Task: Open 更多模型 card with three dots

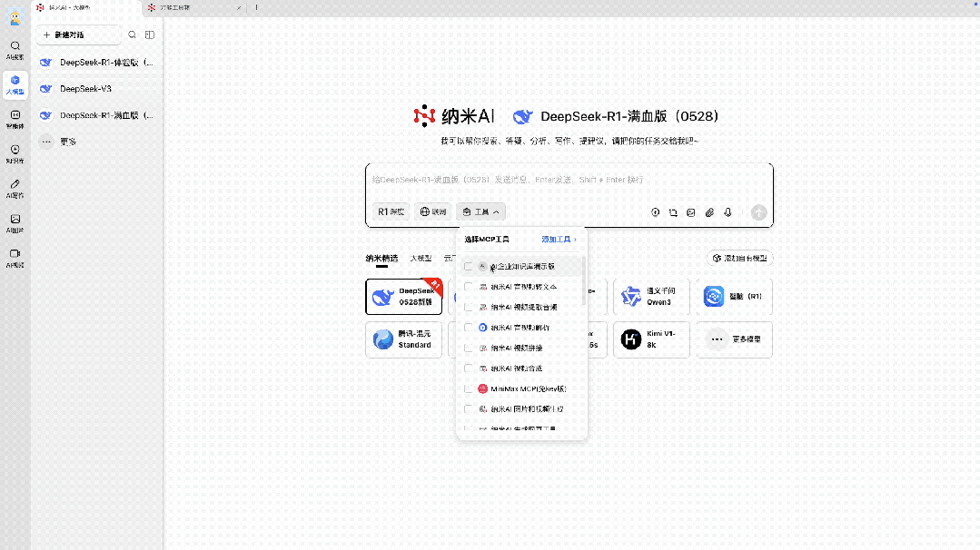Action: pyautogui.click(x=735, y=339)
